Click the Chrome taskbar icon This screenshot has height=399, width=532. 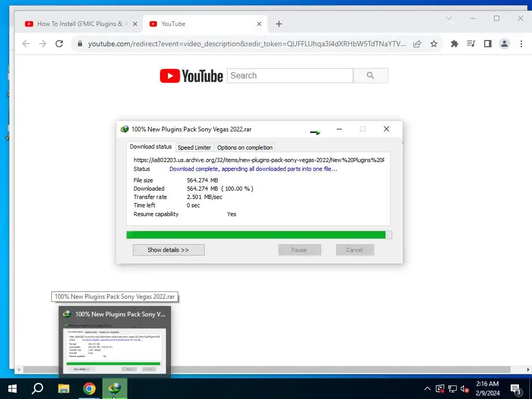pyautogui.click(x=89, y=389)
